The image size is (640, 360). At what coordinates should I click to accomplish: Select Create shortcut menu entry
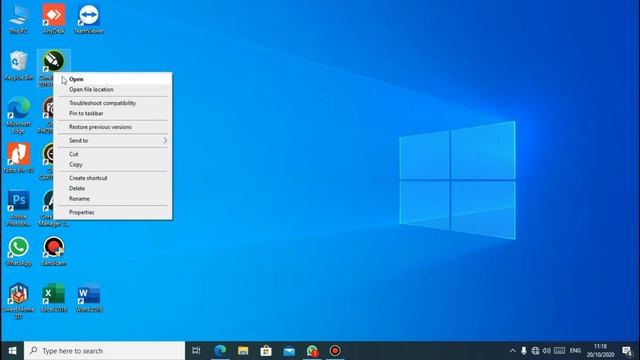[113, 178]
